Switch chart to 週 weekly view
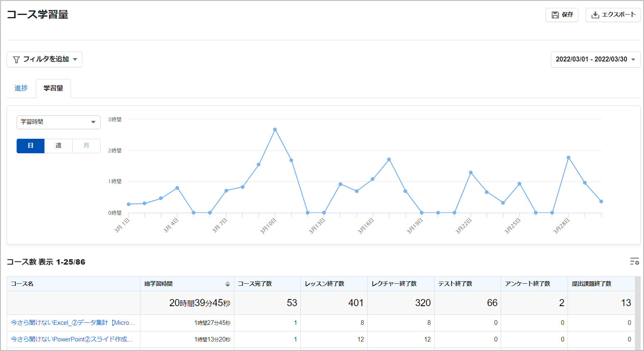The width and height of the screenshot is (644, 351). [58, 146]
